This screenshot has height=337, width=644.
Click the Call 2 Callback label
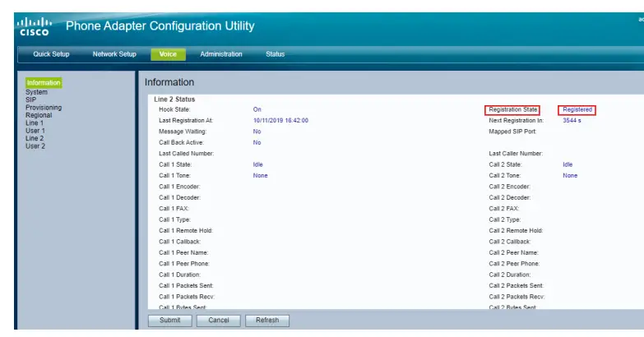point(510,242)
